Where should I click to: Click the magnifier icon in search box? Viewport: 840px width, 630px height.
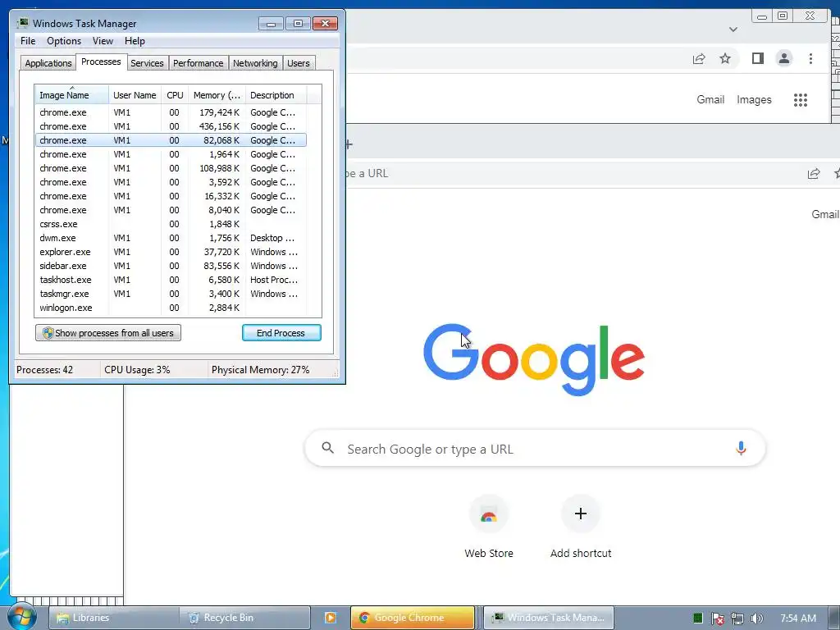(x=328, y=448)
